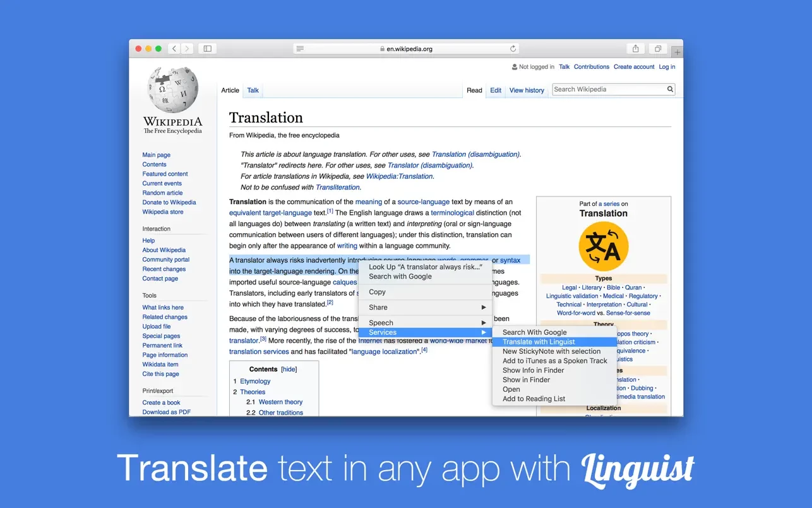Switch to the Talk tab

coord(253,90)
